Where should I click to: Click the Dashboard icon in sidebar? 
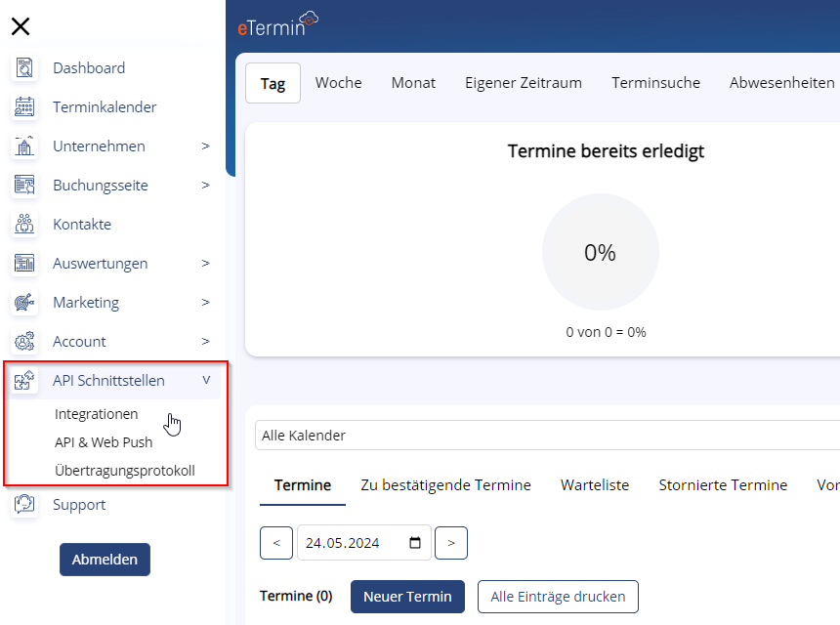pos(24,68)
